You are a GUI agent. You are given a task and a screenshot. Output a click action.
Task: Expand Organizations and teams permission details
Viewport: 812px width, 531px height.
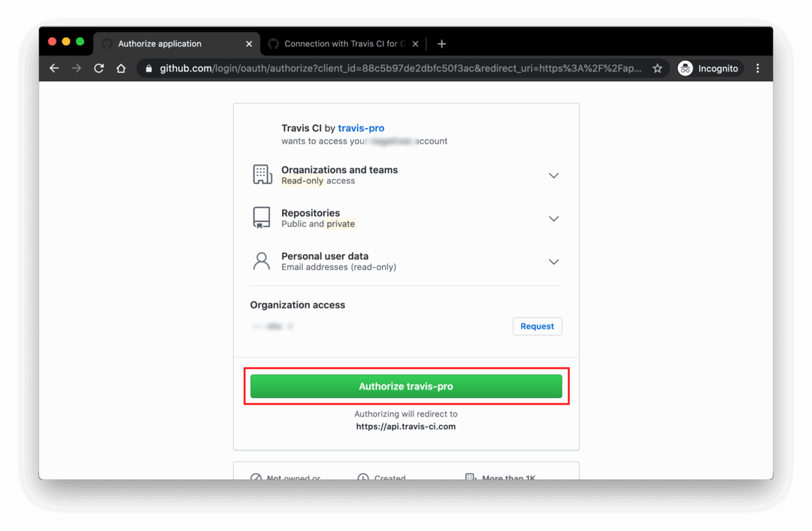pos(553,175)
